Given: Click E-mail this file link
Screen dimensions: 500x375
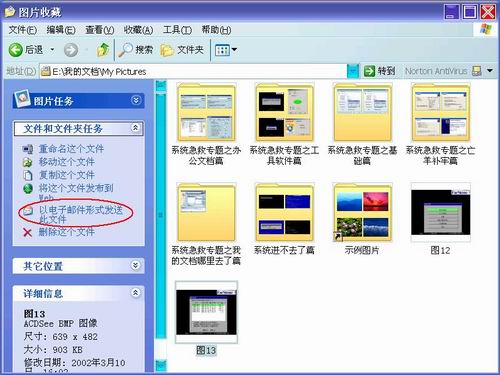Looking at the screenshot, I should pyautogui.click(x=81, y=214).
